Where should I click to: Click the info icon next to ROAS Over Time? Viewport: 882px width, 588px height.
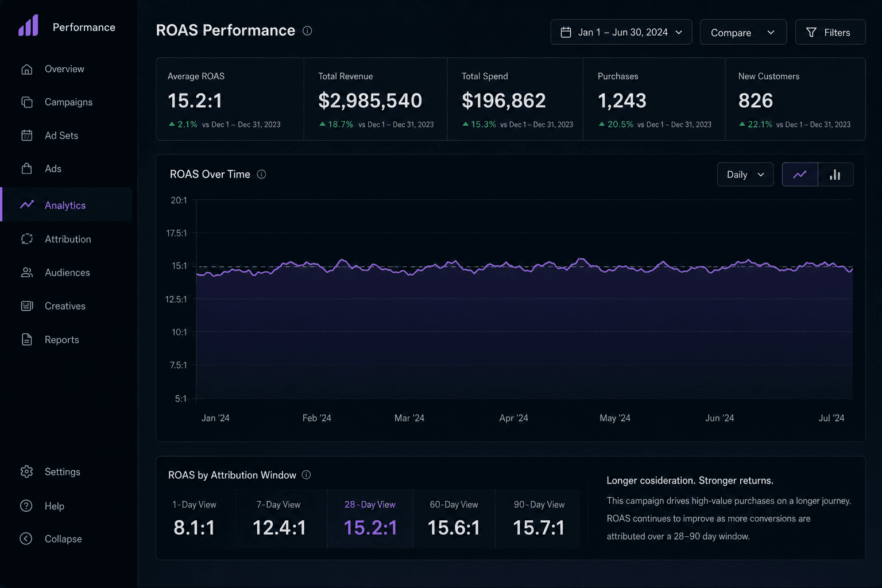[x=261, y=174]
